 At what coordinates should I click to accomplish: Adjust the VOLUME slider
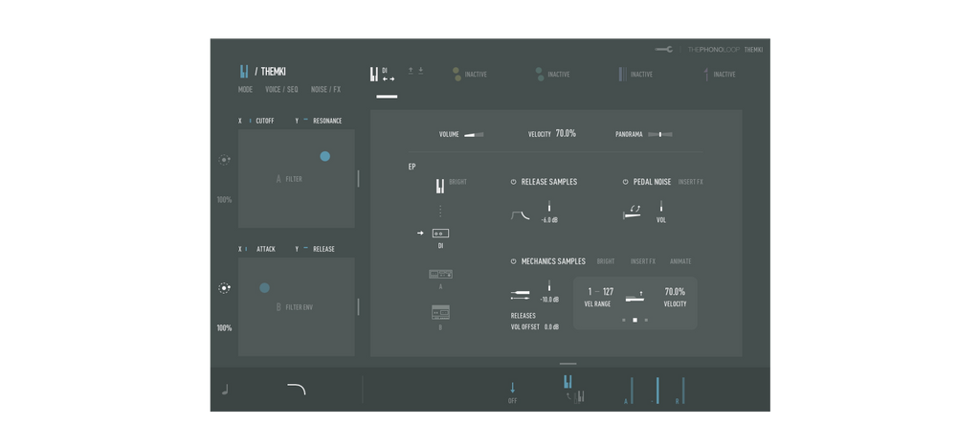click(x=474, y=134)
